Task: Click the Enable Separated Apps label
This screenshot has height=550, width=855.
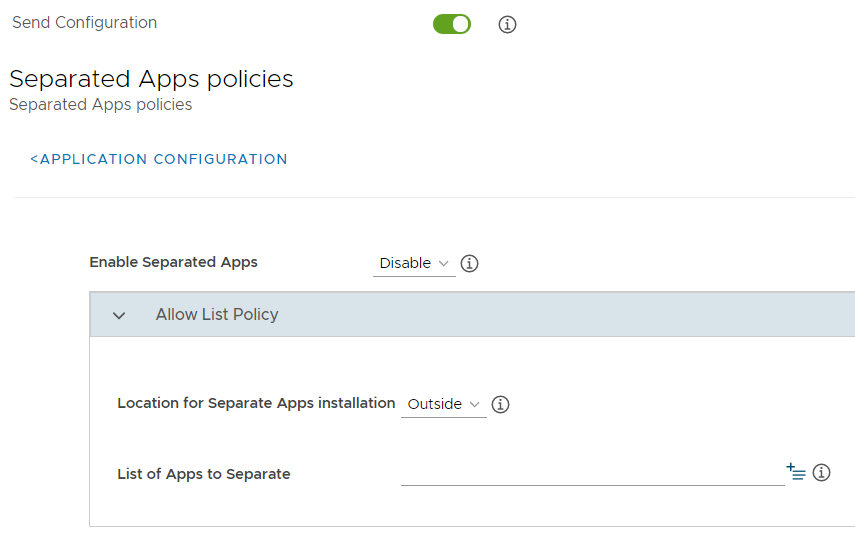Action: click(173, 262)
